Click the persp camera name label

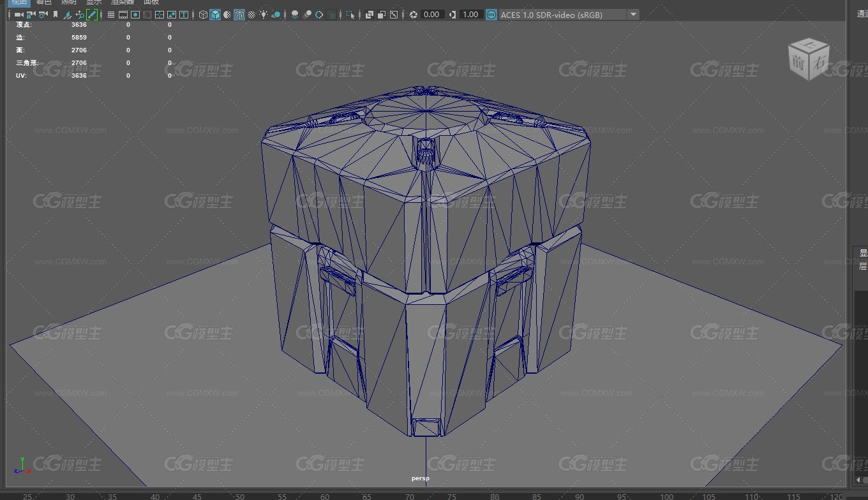(x=420, y=478)
